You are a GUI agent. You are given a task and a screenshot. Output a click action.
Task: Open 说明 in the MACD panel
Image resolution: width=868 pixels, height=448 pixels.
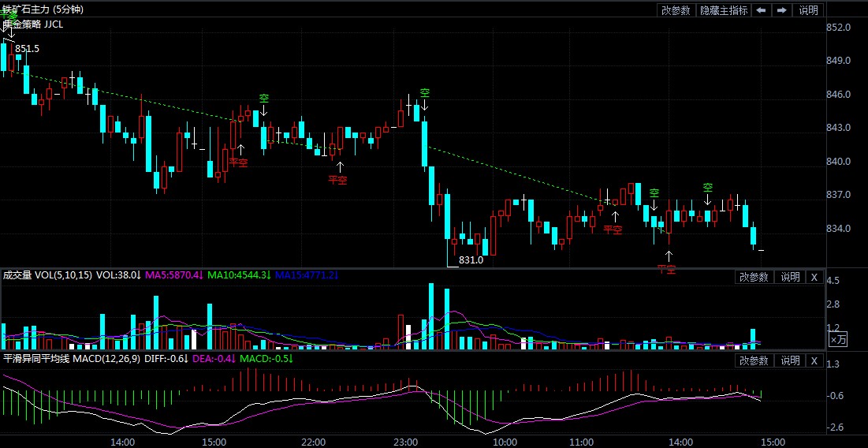pos(790,360)
